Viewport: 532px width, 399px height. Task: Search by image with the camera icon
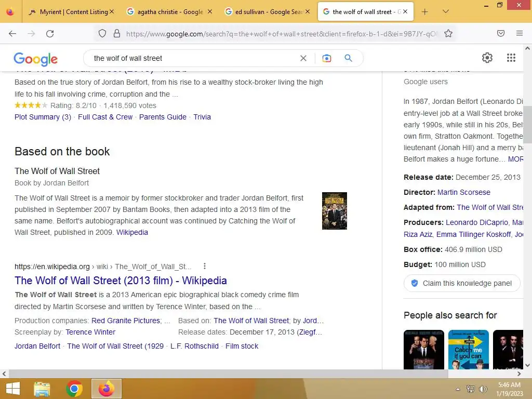click(x=326, y=58)
